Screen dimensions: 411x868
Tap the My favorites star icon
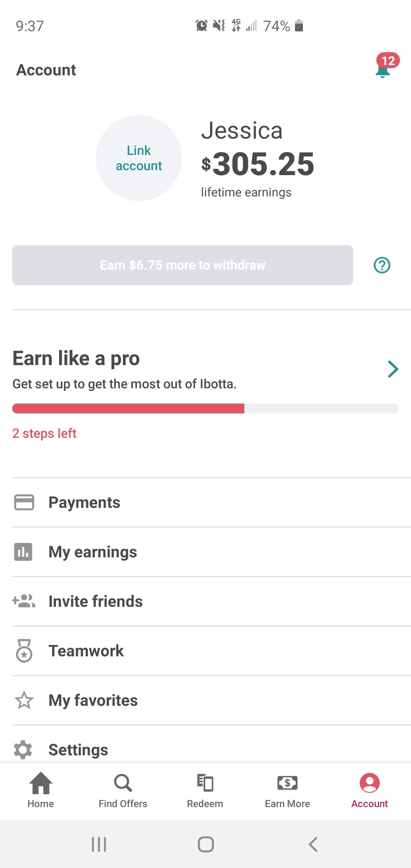click(x=24, y=700)
